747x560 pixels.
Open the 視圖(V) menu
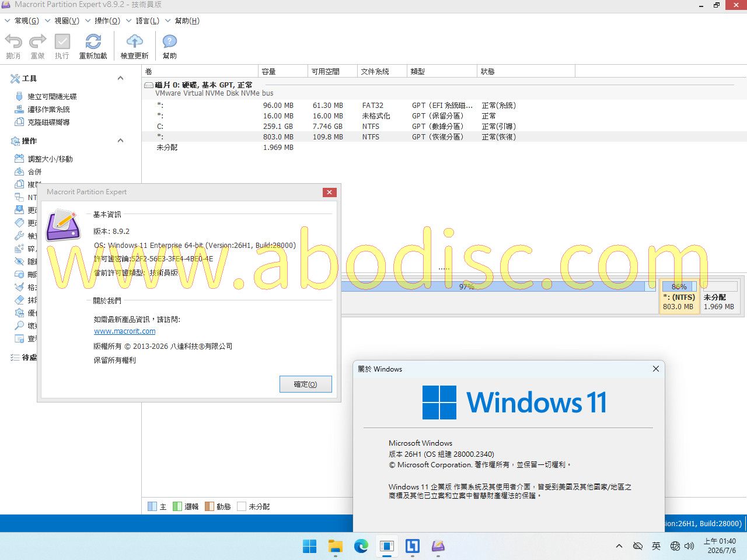[67, 21]
